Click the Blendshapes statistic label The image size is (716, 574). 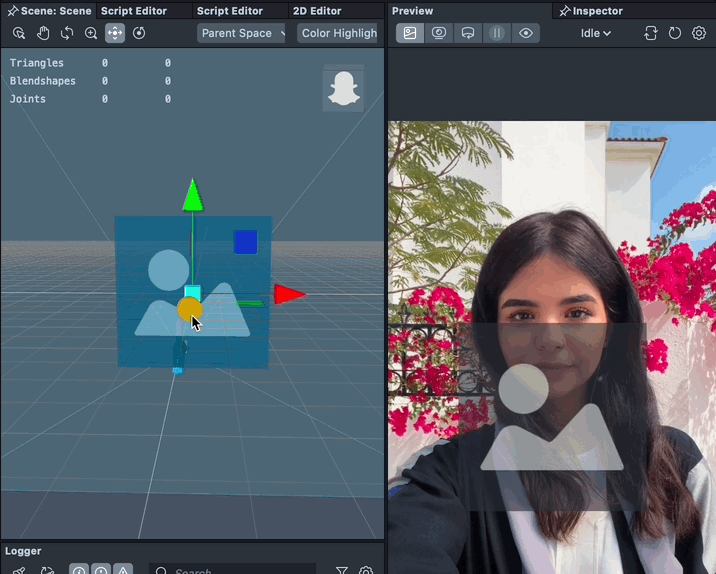pyautogui.click(x=42, y=81)
